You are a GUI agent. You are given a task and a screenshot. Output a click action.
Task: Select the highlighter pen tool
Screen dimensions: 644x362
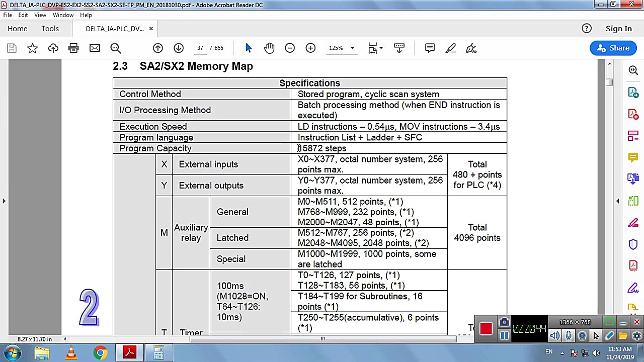450,48
